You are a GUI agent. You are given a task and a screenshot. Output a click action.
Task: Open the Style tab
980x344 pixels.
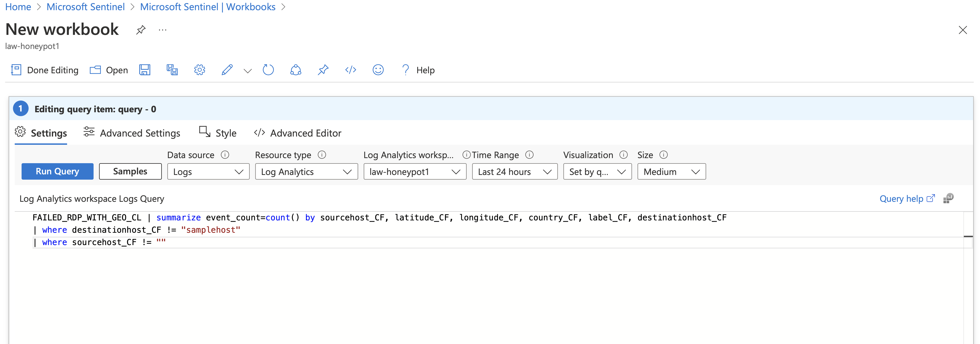[218, 133]
